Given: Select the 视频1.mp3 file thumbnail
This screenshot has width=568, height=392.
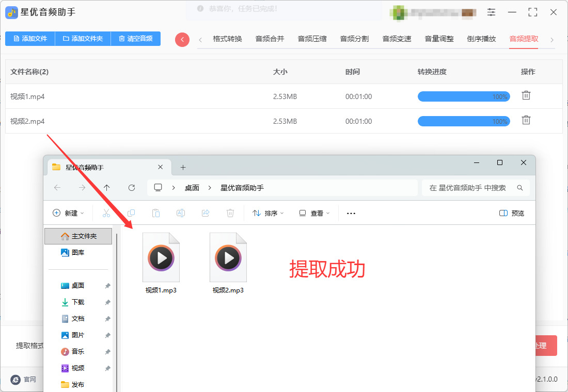Looking at the screenshot, I should pos(161,257).
